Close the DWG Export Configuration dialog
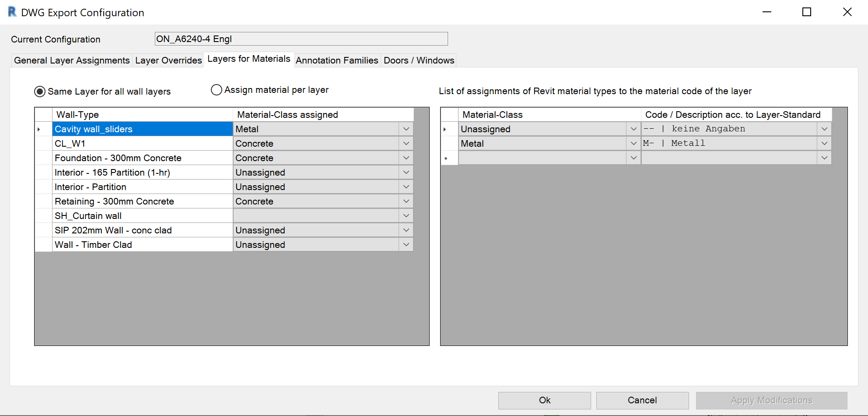Screen dimensions: 868x416 pos(847,12)
